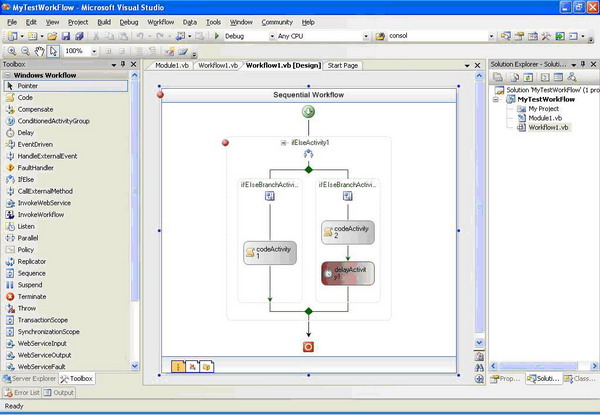Click Save All in the toolbar
Viewport: 600px width, 415px height.
(x=79, y=36)
